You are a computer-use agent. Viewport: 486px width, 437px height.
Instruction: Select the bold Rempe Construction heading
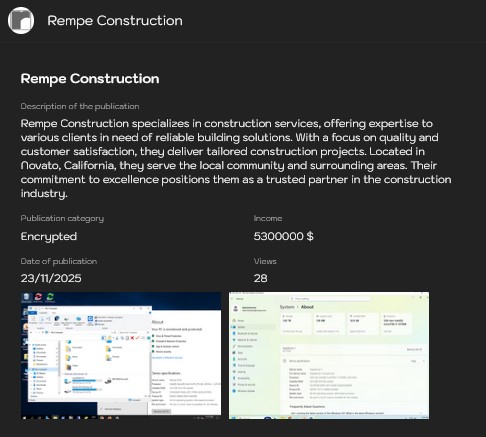[90, 79]
